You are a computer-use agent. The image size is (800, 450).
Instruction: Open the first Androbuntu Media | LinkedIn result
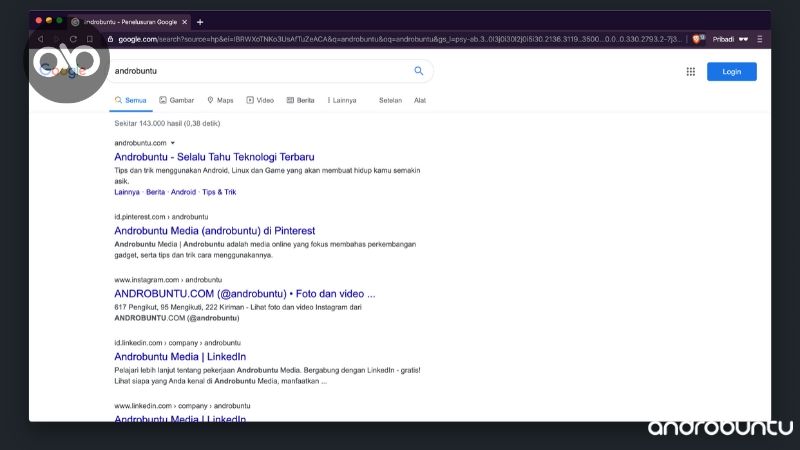[x=180, y=357]
